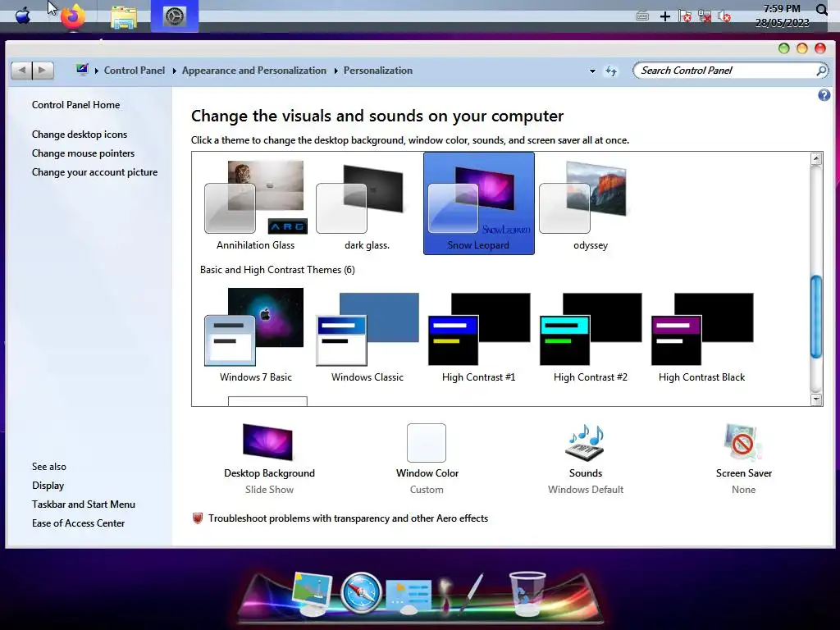Screen dimensions: 840x630
Task: Click the theme list scroll up arrow
Action: pyautogui.click(x=816, y=158)
